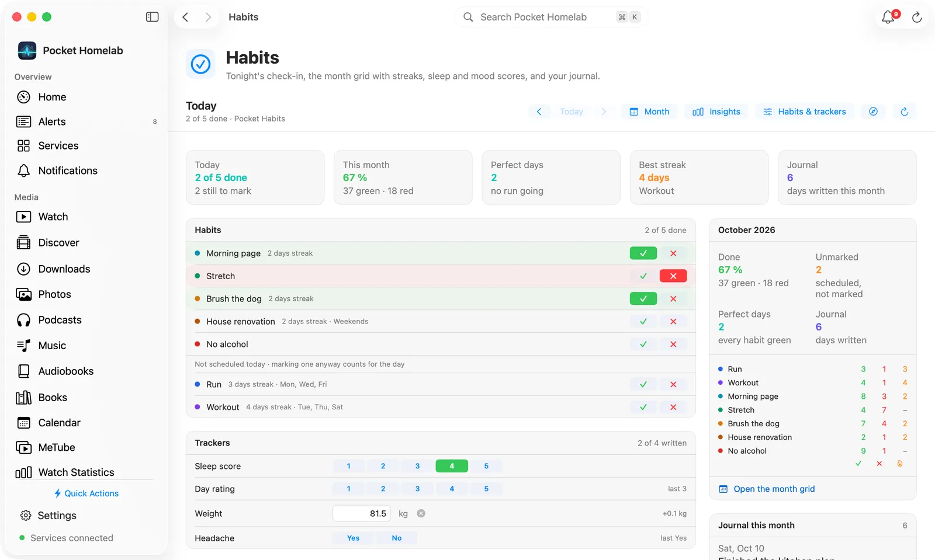Open Calendar in the sidebar
The height and width of the screenshot is (560, 935).
[x=86, y=422]
